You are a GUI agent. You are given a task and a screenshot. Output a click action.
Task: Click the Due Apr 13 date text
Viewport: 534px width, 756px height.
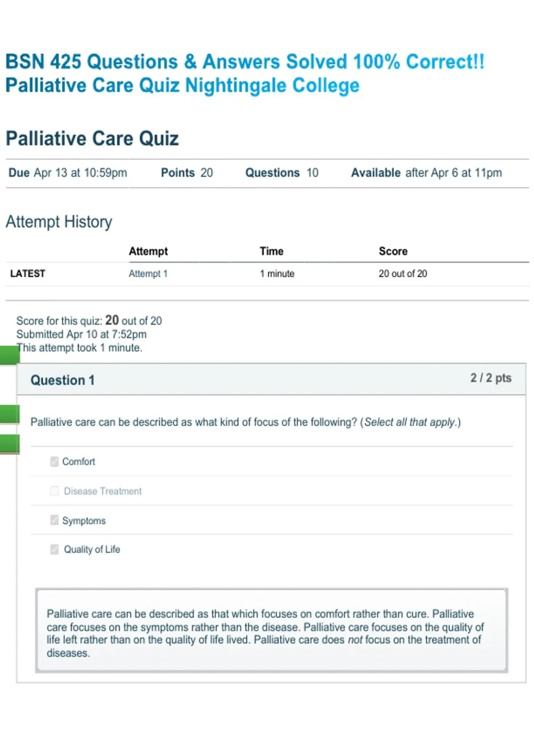point(68,173)
